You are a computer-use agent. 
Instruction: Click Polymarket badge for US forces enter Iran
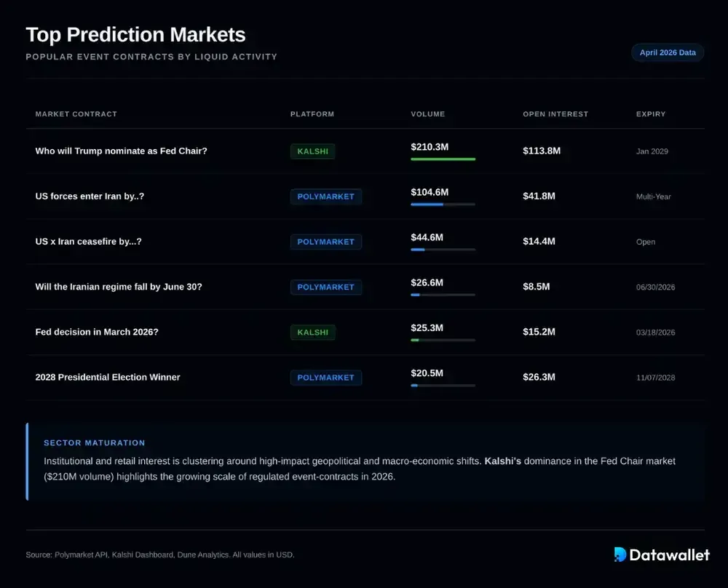325,196
